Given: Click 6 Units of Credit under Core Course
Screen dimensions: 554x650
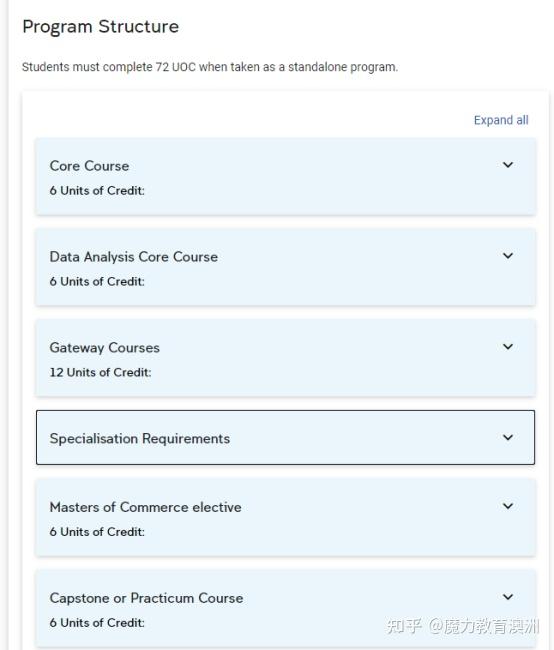Looking at the screenshot, I should 97,191.
